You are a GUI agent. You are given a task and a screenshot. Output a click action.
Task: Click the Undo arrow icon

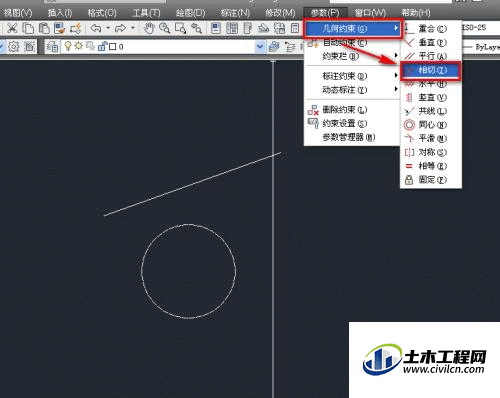(96, 28)
